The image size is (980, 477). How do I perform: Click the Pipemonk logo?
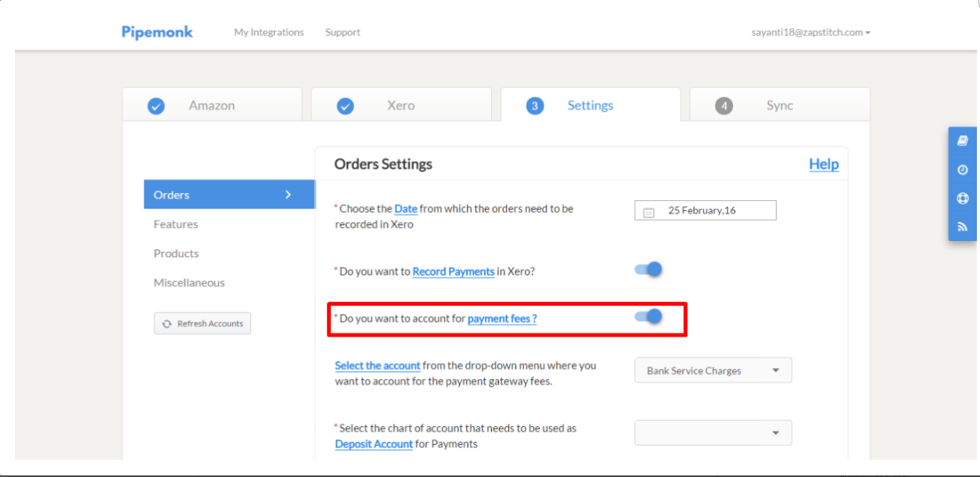click(x=157, y=32)
